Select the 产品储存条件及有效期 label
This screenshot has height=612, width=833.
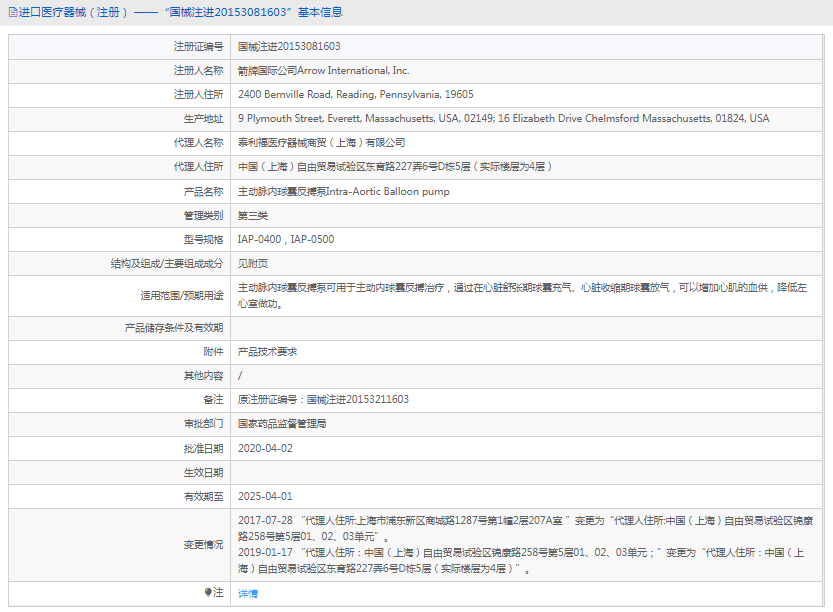(x=174, y=328)
